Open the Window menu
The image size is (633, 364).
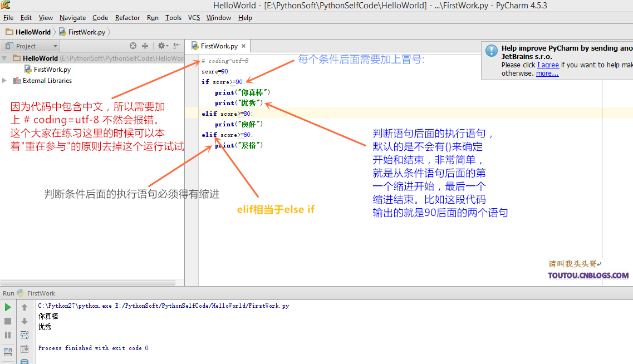(x=218, y=18)
